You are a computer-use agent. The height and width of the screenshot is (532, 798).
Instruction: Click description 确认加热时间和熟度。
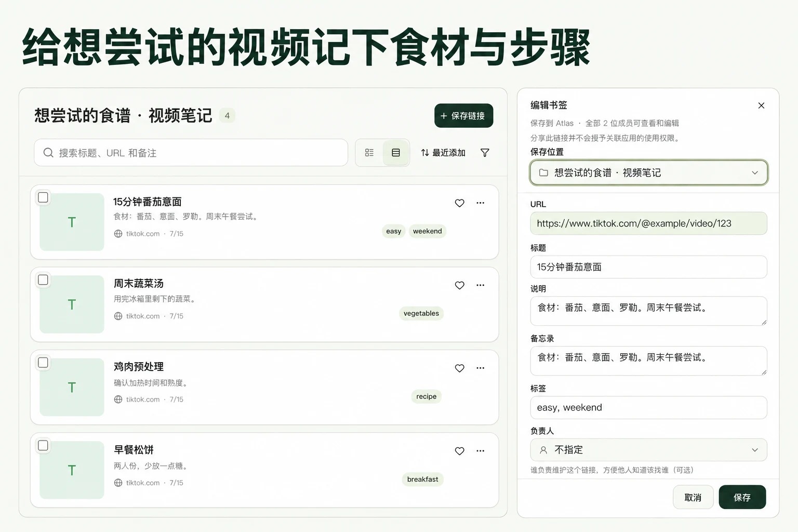tap(152, 383)
